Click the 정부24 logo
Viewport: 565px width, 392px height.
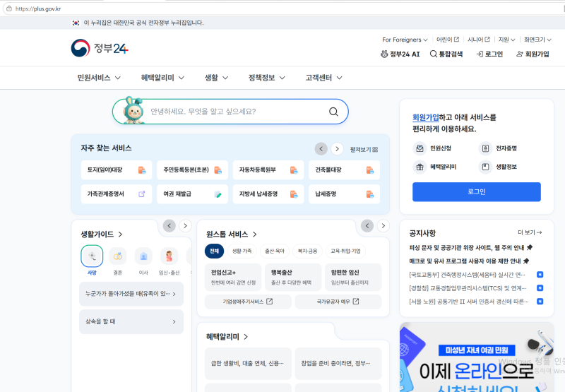[100, 48]
